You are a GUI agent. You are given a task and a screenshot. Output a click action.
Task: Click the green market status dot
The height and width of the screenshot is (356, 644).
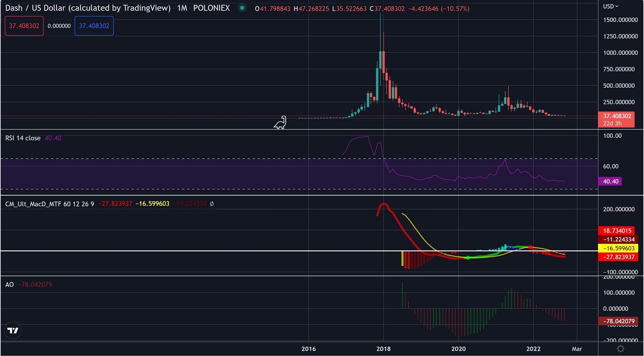point(241,8)
